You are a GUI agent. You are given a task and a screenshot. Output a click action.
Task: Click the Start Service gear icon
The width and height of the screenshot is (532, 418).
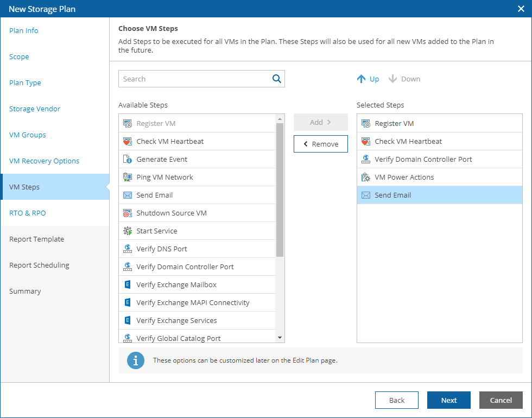128,231
